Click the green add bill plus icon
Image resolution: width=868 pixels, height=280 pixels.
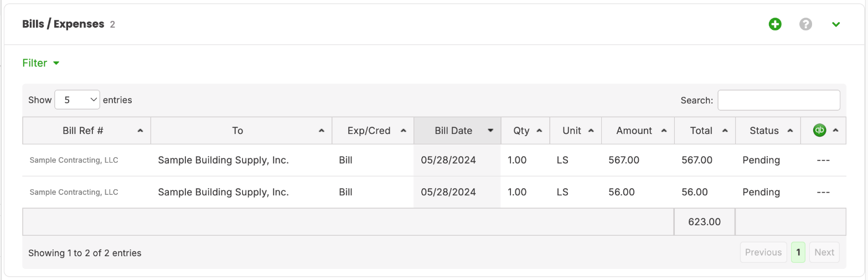tap(775, 24)
